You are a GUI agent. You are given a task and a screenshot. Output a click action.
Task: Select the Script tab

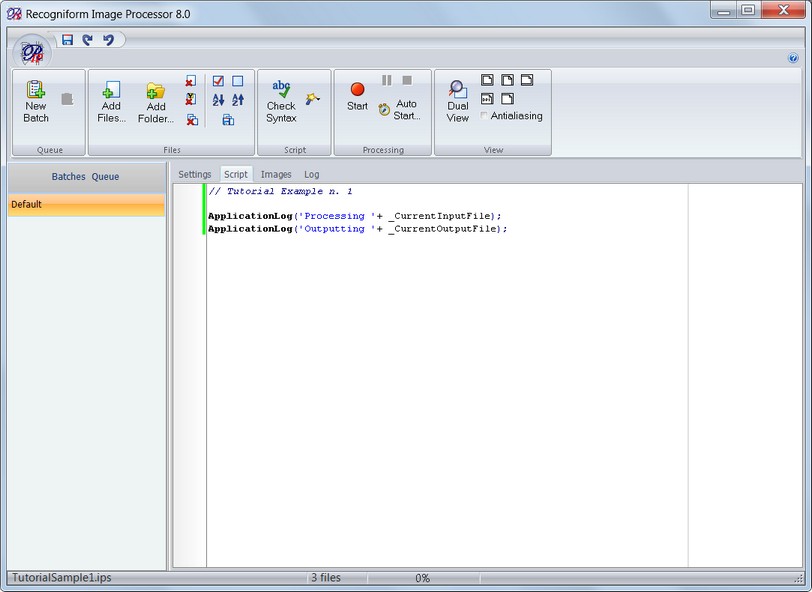click(236, 175)
